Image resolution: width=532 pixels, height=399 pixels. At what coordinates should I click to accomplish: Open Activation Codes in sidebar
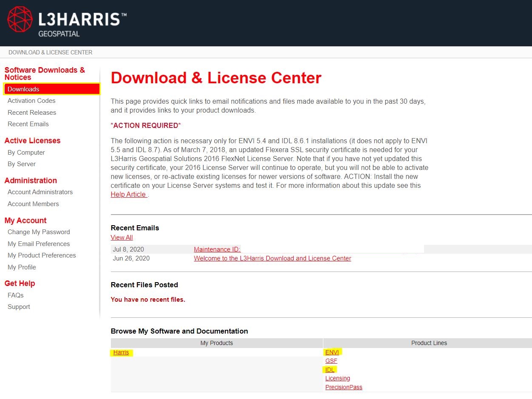(x=31, y=101)
